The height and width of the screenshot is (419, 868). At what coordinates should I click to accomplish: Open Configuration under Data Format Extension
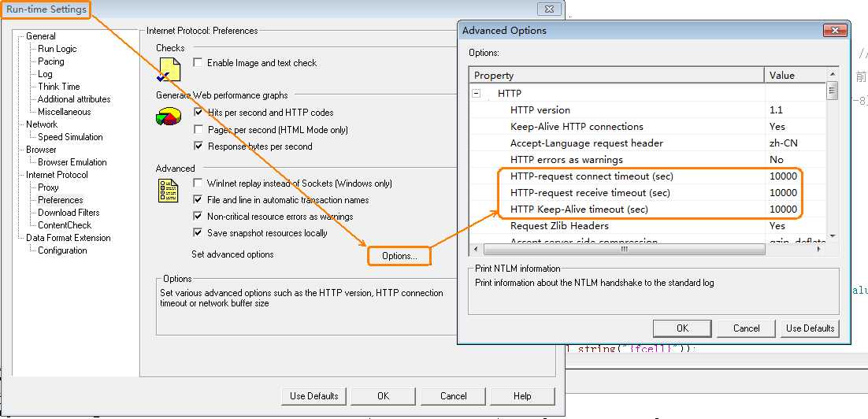62,250
